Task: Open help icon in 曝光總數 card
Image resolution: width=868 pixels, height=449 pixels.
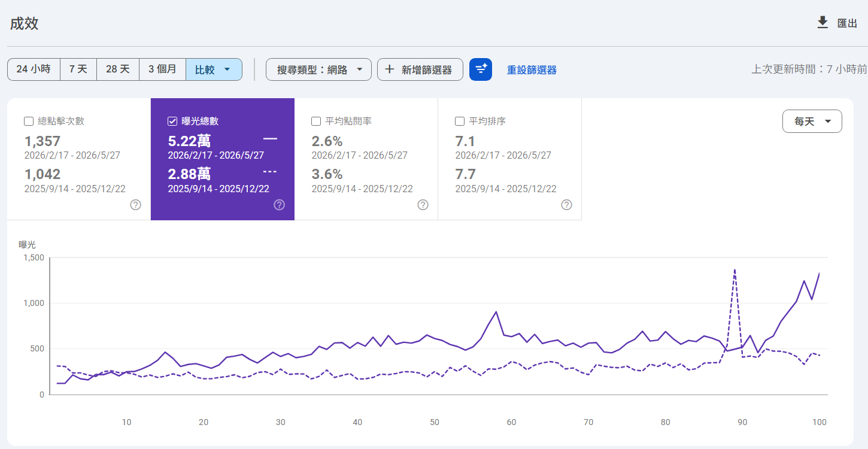Action: coord(280,205)
